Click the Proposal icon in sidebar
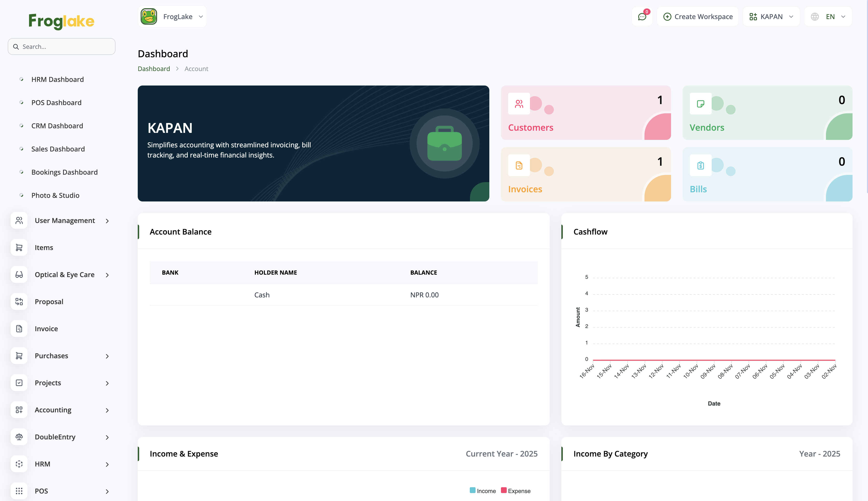 click(x=19, y=301)
